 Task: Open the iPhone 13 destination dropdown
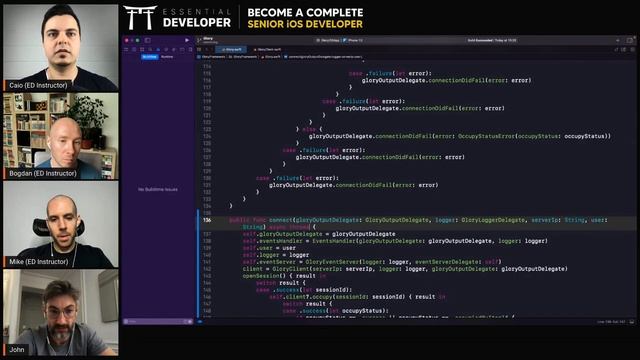353,40
